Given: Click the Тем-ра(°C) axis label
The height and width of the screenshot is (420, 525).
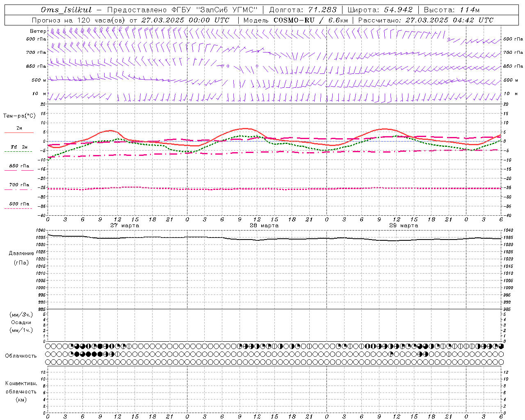Looking at the screenshot, I should [x=19, y=116].
